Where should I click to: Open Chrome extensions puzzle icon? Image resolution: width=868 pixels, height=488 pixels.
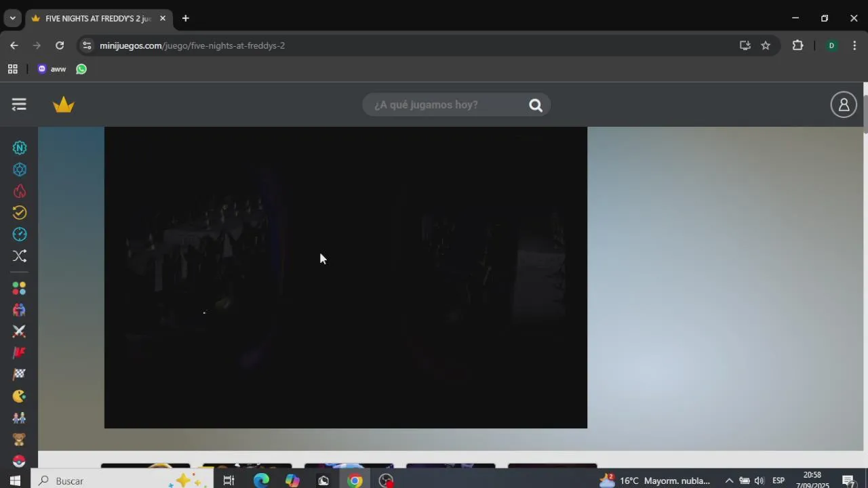pyautogui.click(x=797, y=45)
